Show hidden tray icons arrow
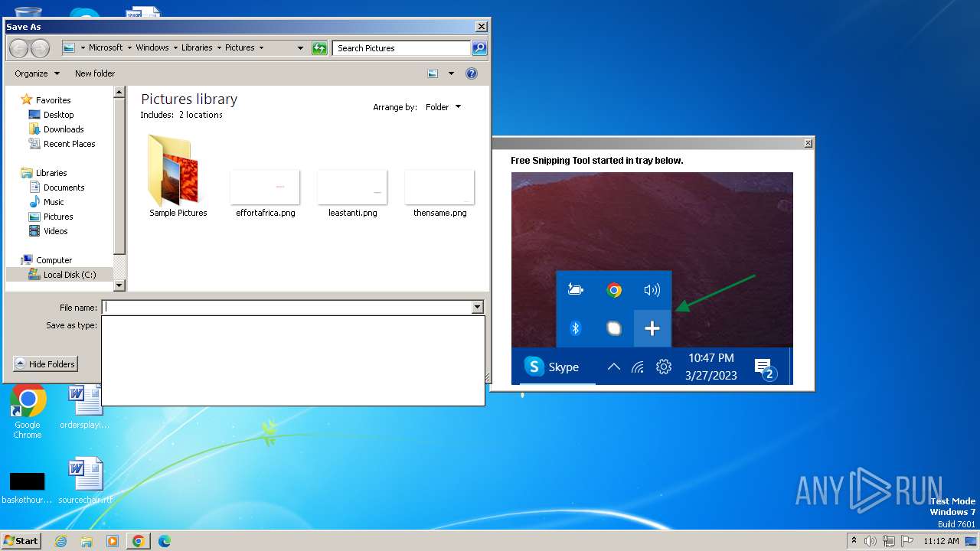 click(854, 540)
